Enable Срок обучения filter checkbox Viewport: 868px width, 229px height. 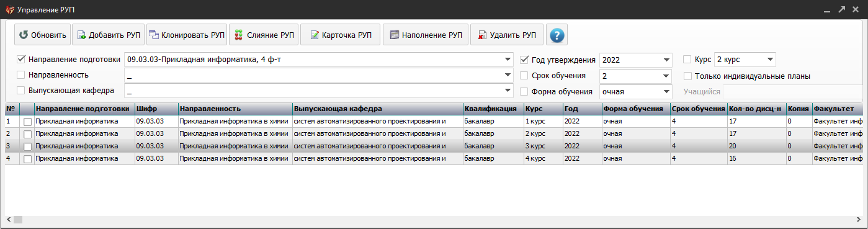click(x=524, y=76)
